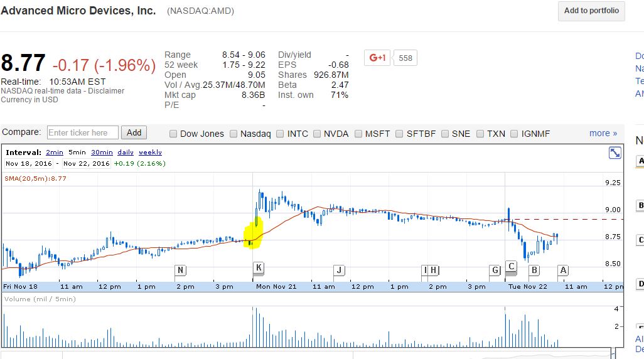
Task: Click the Fri Nov 18 timeline label
Action: click(20, 287)
